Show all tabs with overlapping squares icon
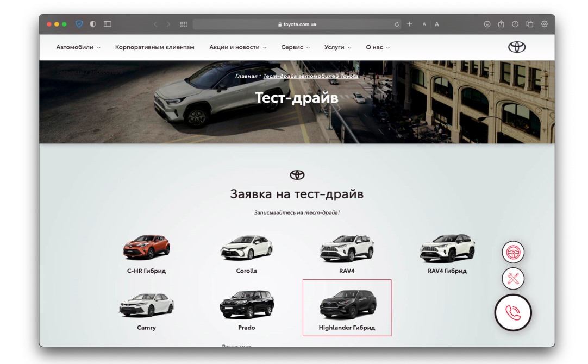588x364 pixels. 529,24
